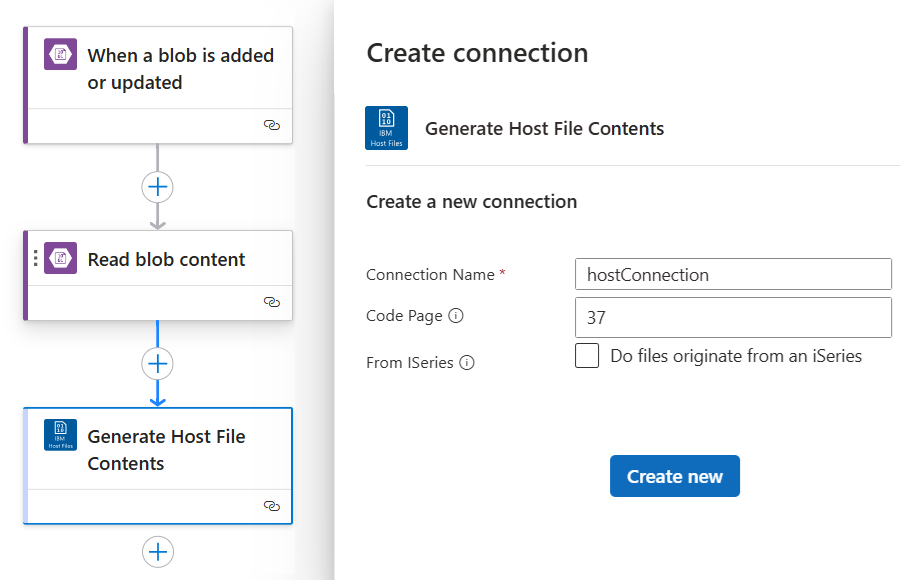Click the Connection Name input field
Viewport: 900px width, 580px height.
point(733,274)
